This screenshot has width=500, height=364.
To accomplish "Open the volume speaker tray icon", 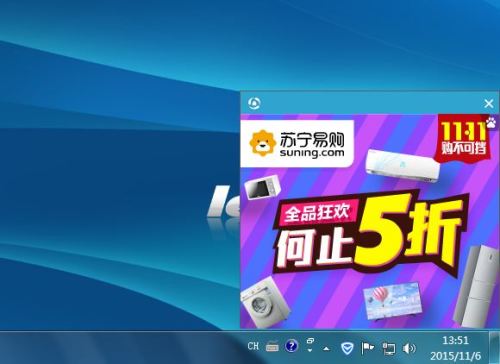I will pyautogui.click(x=409, y=348).
